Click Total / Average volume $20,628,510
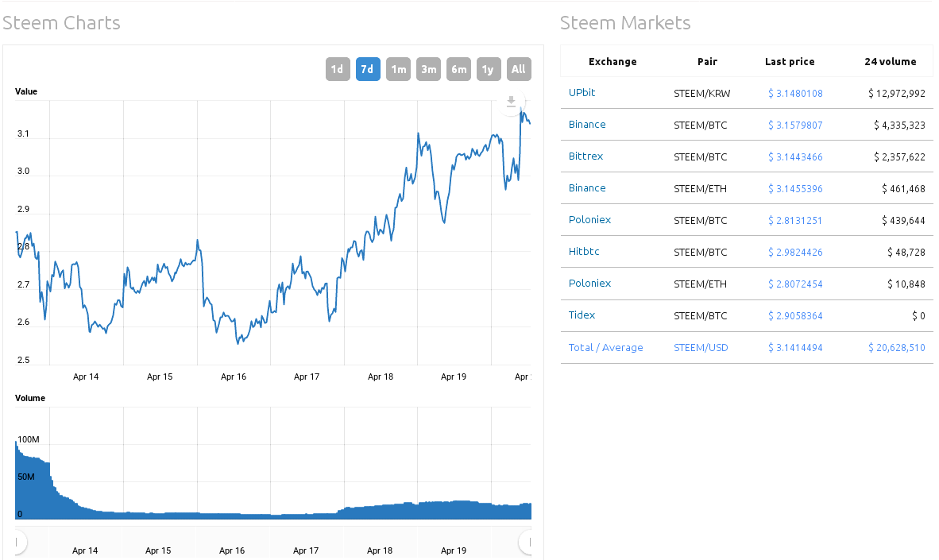 [896, 348]
